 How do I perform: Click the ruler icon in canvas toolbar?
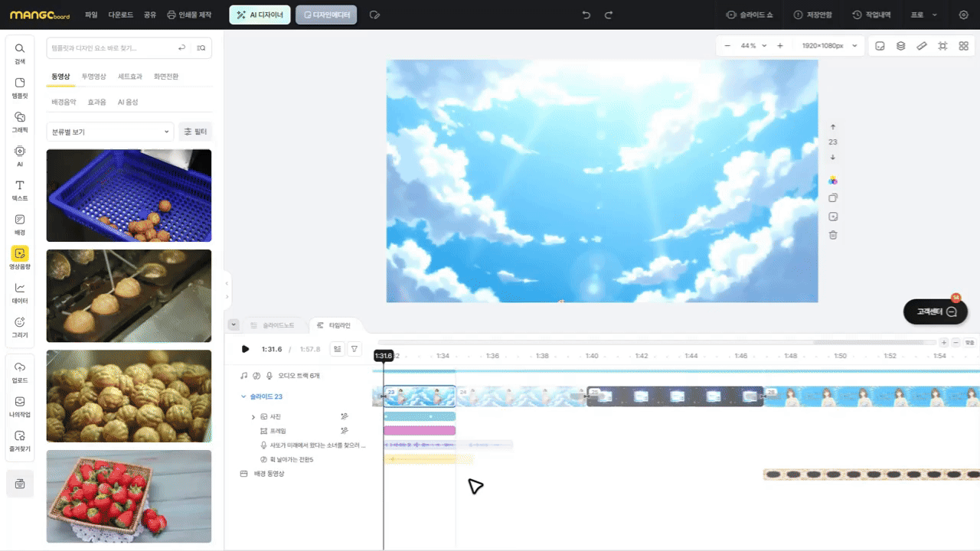pos(922,46)
